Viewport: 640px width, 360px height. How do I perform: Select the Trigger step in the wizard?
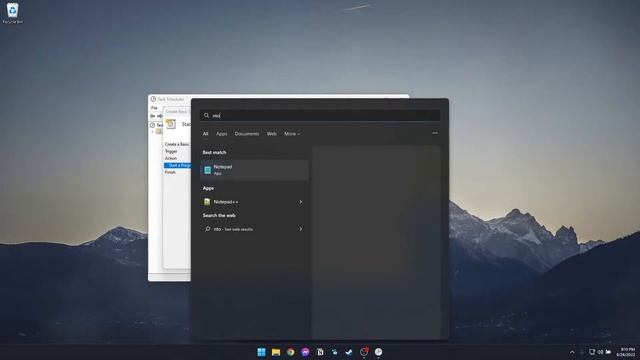[x=171, y=151]
